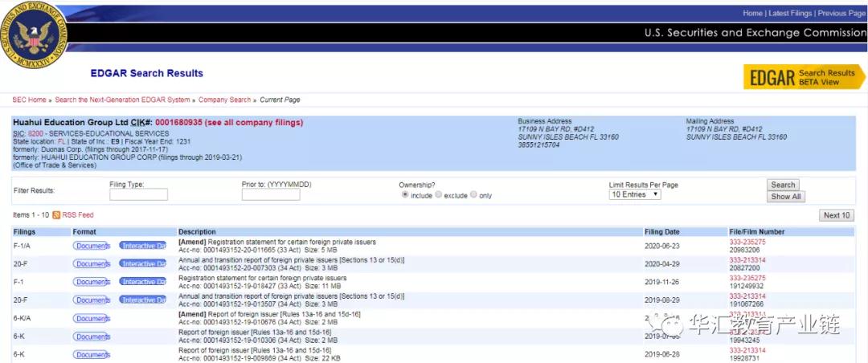
Task: Click the Format column header
Action: pos(84,232)
